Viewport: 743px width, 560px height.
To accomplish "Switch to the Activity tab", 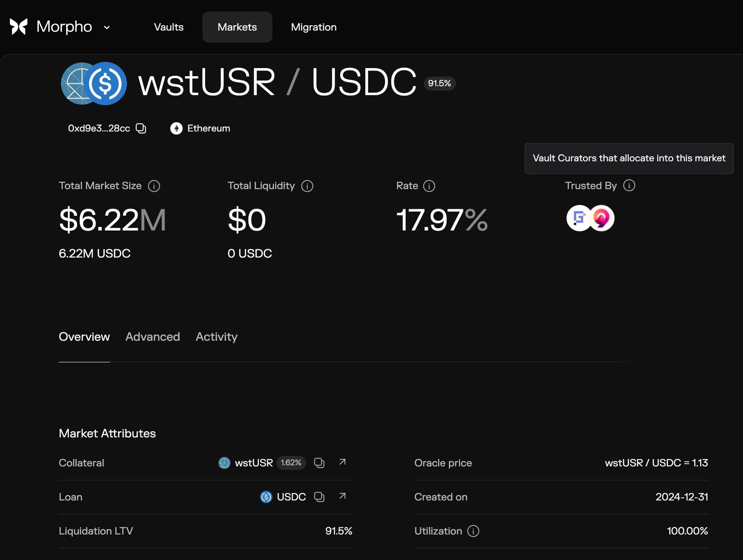I will click(216, 337).
